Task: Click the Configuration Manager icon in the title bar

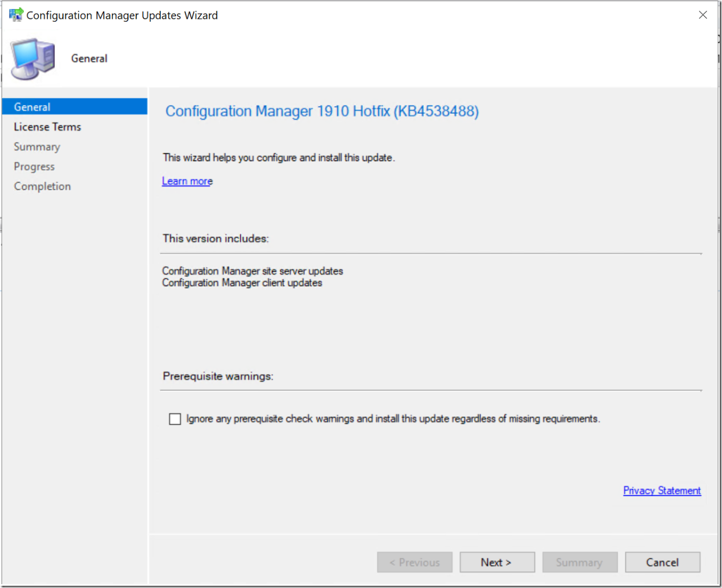Action: click(x=15, y=14)
